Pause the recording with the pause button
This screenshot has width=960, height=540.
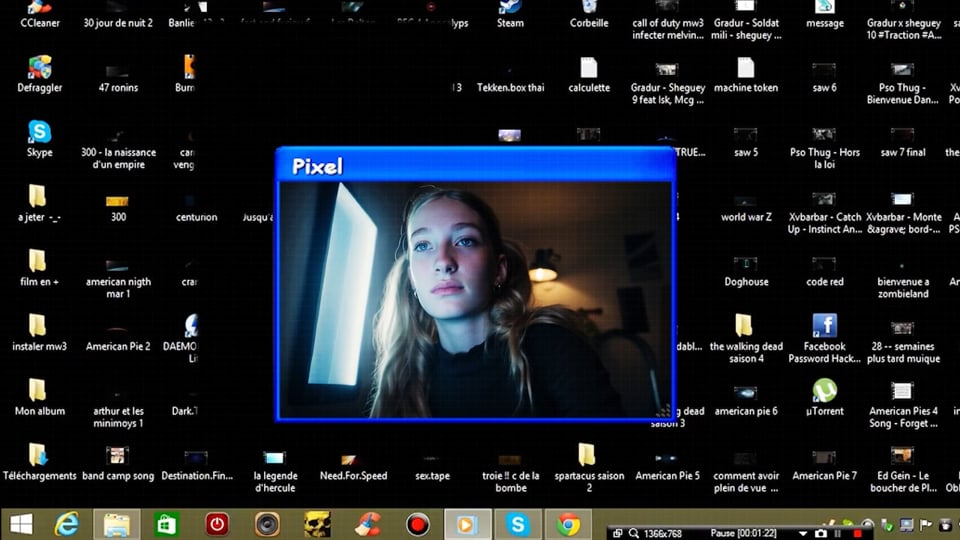838,533
